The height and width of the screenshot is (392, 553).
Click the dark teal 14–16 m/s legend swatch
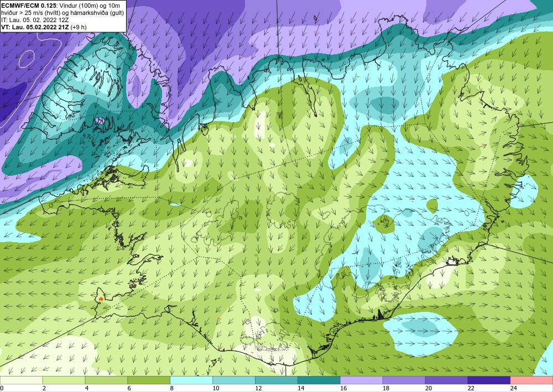click(x=319, y=380)
